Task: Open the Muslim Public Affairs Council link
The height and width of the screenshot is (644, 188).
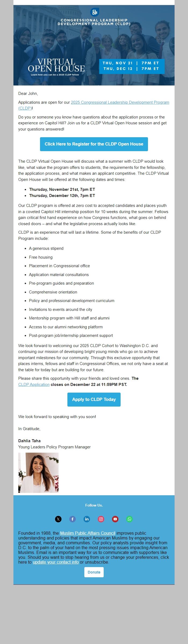Action: (88, 533)
